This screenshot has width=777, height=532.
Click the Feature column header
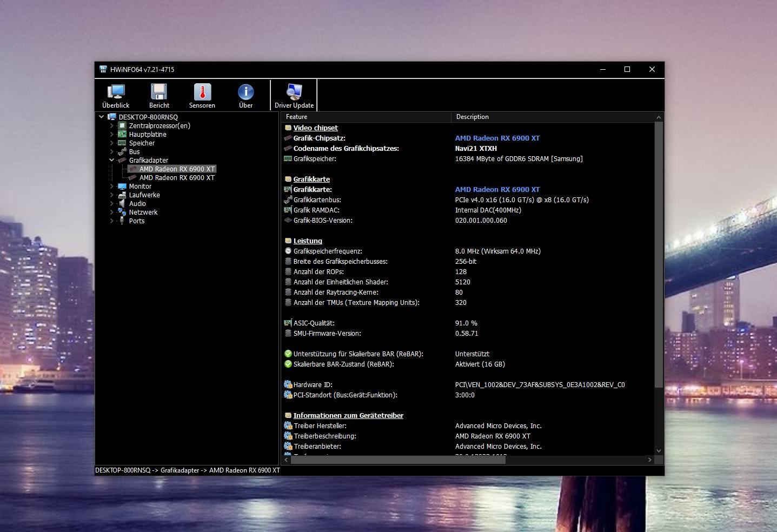tap(367, 117)
